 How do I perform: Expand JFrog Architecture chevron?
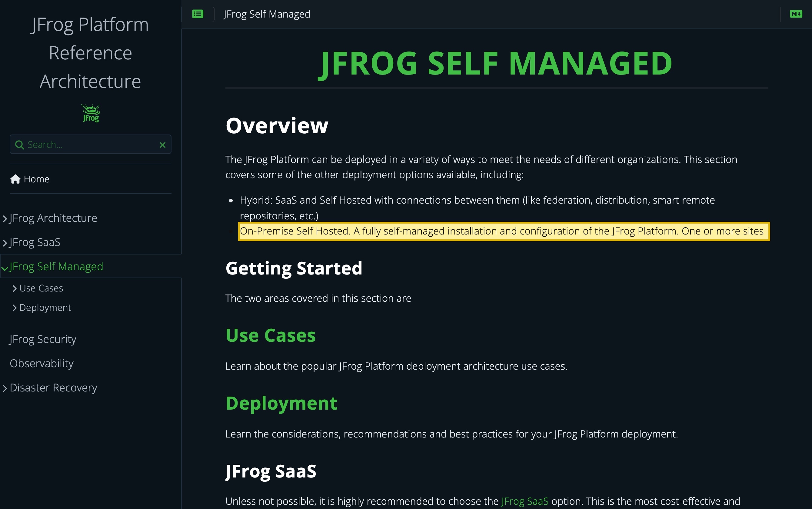[x=5, y=219]
